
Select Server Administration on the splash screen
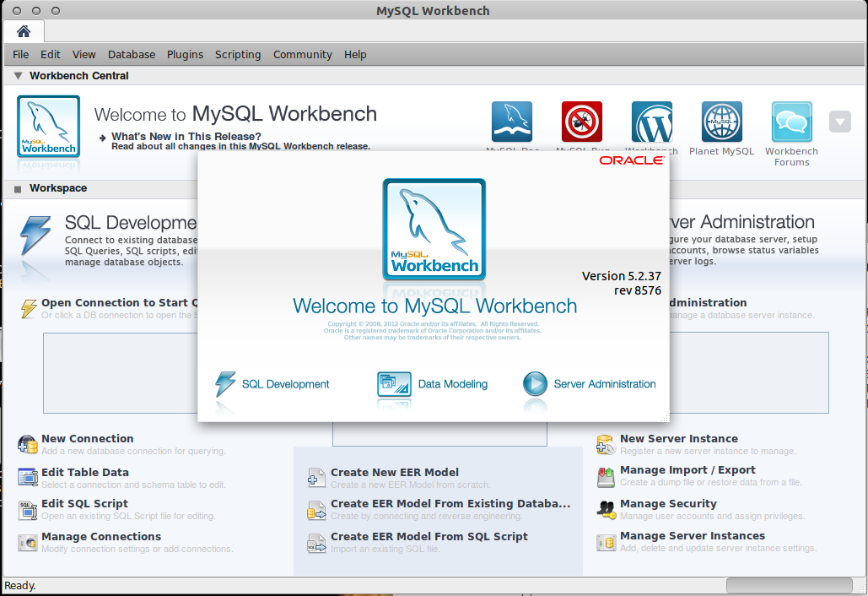[589, 384]
